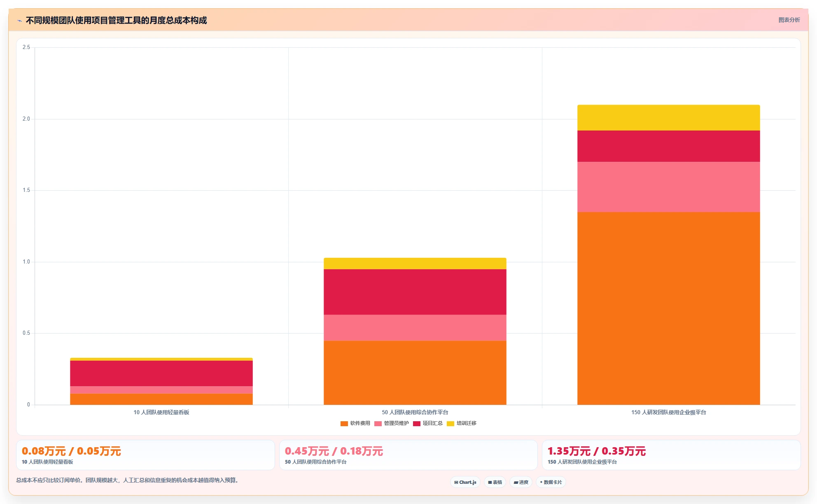Click card caption 10 人团队使用轻量看板

(x=47, y=462)
